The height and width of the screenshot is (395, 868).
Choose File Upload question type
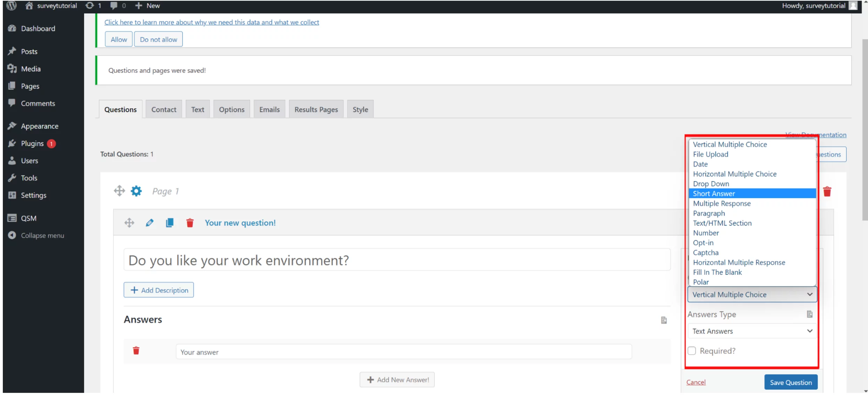coord(752,154)
